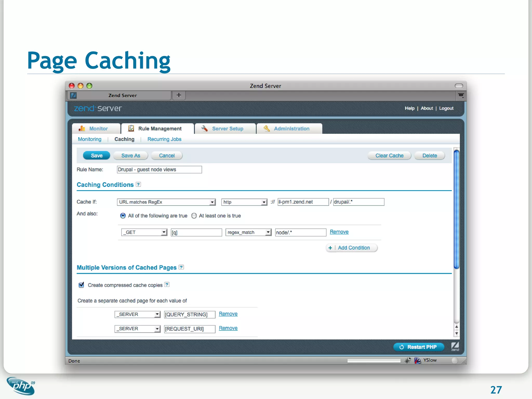Viewport: 532px width, 399px height.
Task: Click the [q] variable name field
Action: 196,232
